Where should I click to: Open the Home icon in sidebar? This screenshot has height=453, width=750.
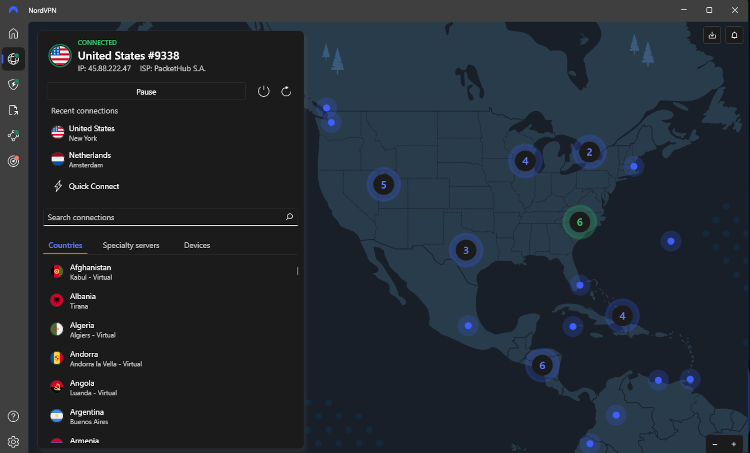(x=13, y=33)
